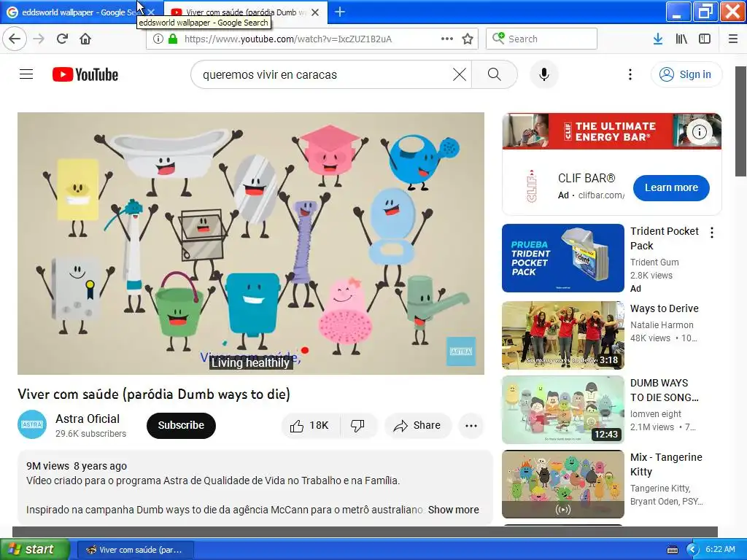
Task: Open page actions three-dot menu in address bar
Action: [447, 39]
